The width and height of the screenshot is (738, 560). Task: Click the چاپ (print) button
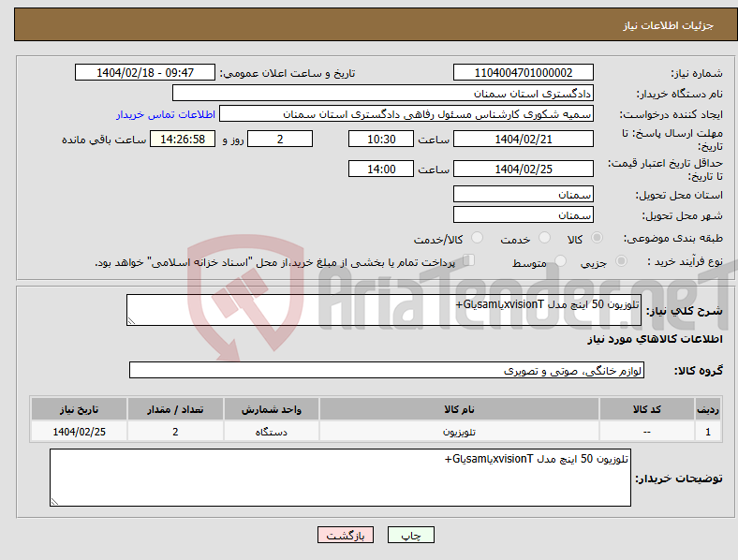[x=410, y=535]
